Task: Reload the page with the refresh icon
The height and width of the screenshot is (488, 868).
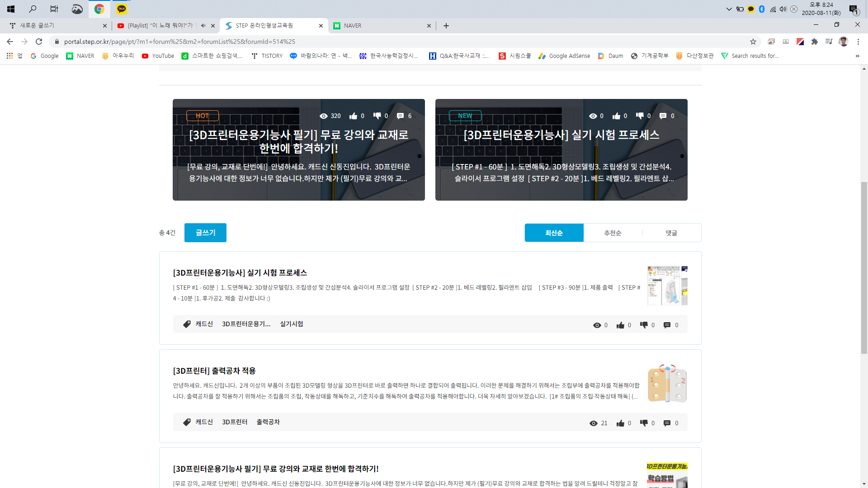Action: [x=39, y=42]
